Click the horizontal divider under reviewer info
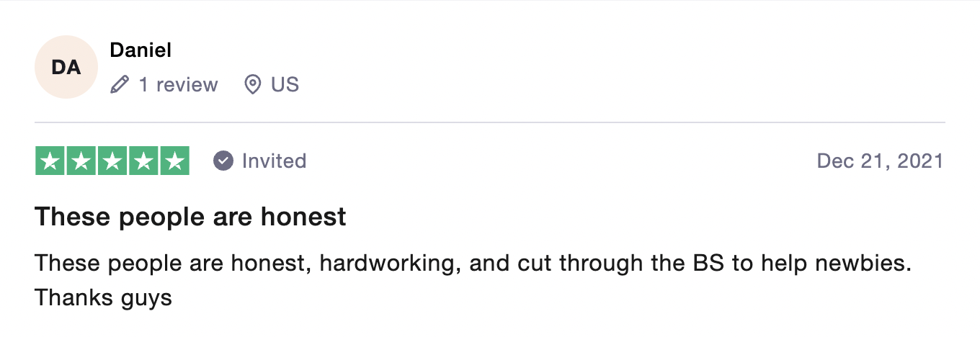The width and height of the screenshot is (980, 337). point(490,122)
